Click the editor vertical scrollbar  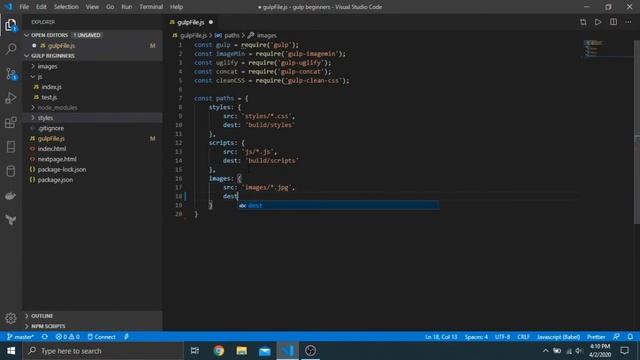coord(637,132)
